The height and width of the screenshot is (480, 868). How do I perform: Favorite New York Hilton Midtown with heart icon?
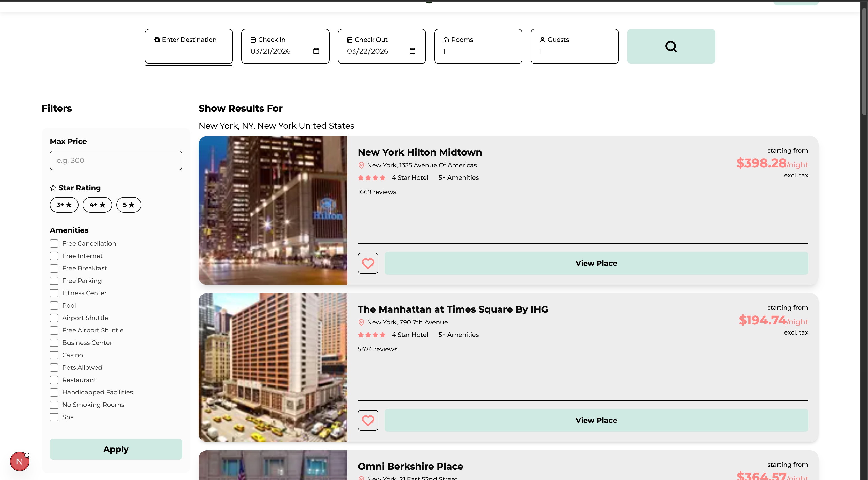point(368,263)
